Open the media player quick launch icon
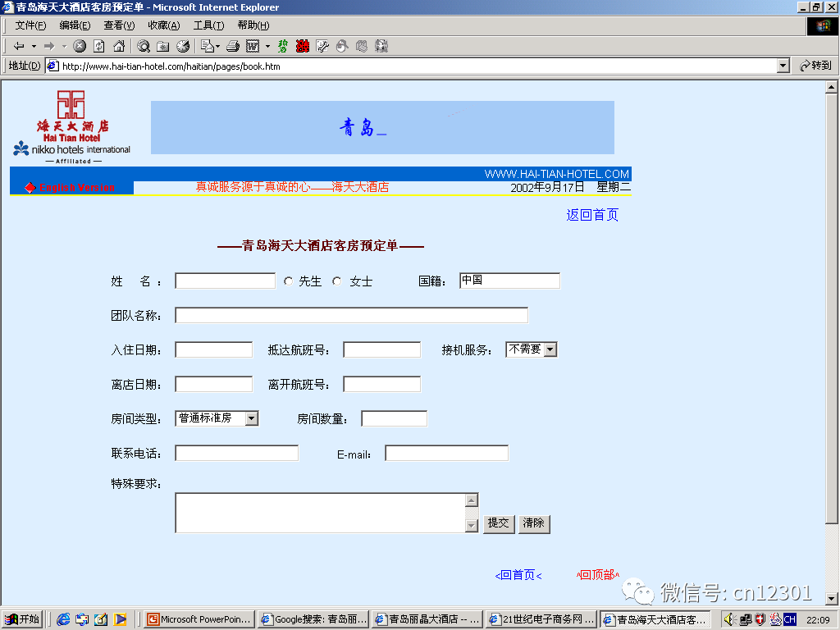The image size is (840, 630). [x=120, y=619]
